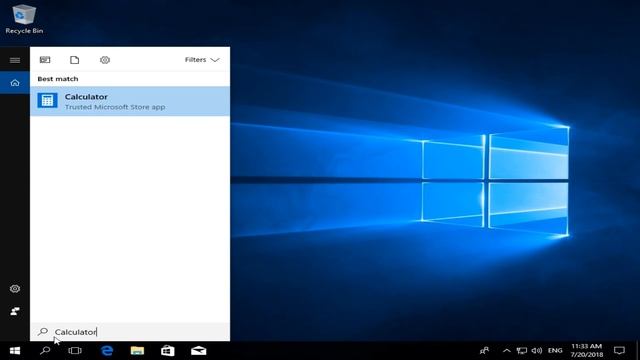This screenshot has width=640, height=360.
Task: Open the Action Center notifications icon
Action: point(620,351)
